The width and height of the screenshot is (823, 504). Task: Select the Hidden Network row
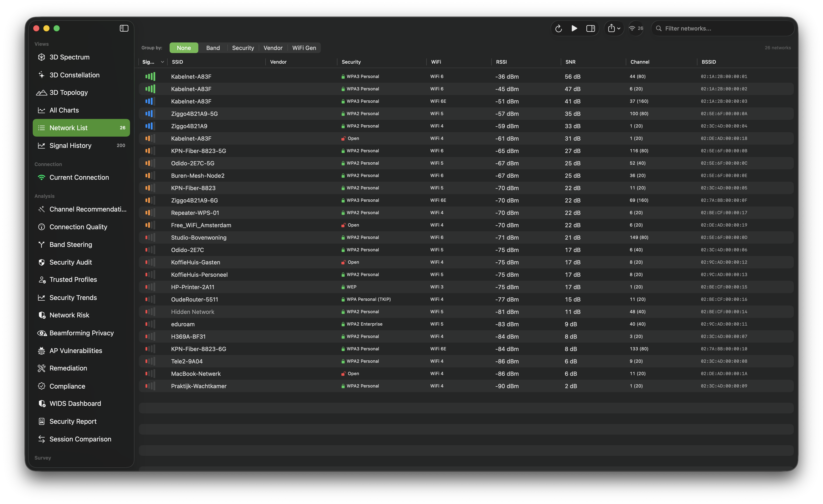pos(466,312)
